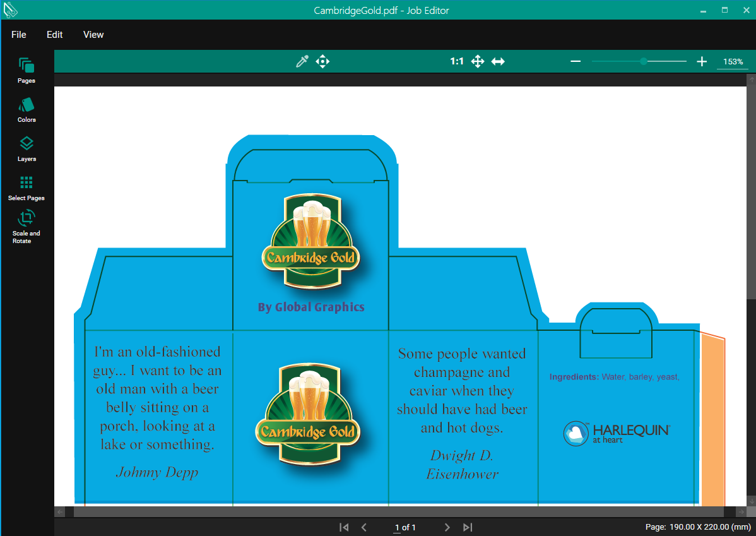756x536 pixels.
Task: Select the eyedropper color picker tool
Action: (302, 61)
